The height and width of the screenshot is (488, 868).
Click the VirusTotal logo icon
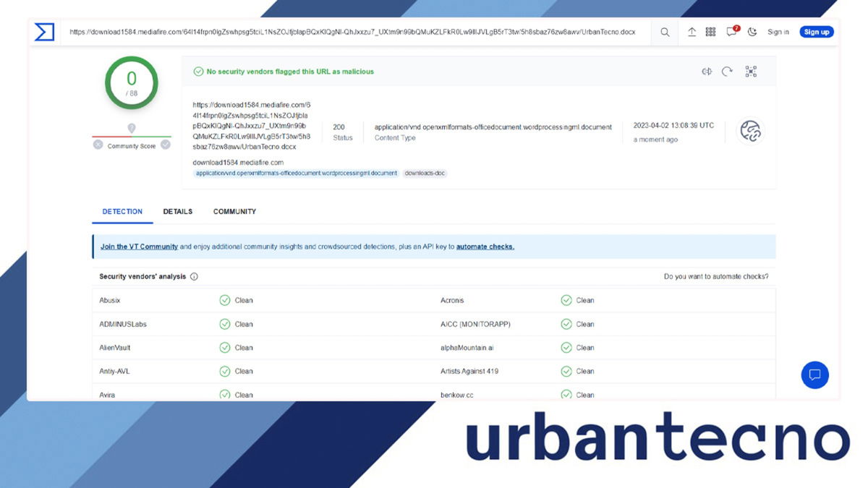[45, 32]
